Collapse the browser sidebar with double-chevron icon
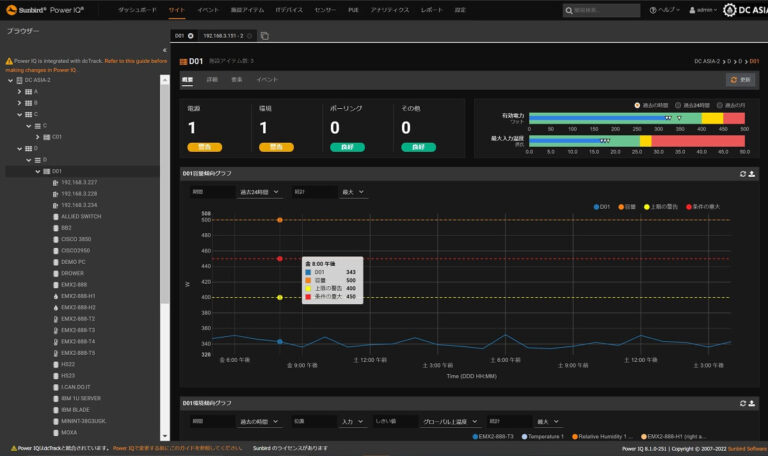Screen dimensions: 768x456 click(x=164, y=50)
